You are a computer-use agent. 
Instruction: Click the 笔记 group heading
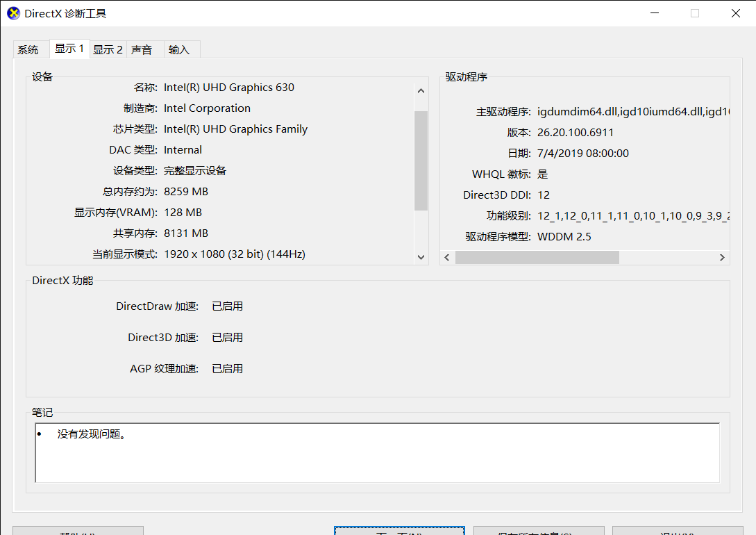coord(42,413)
